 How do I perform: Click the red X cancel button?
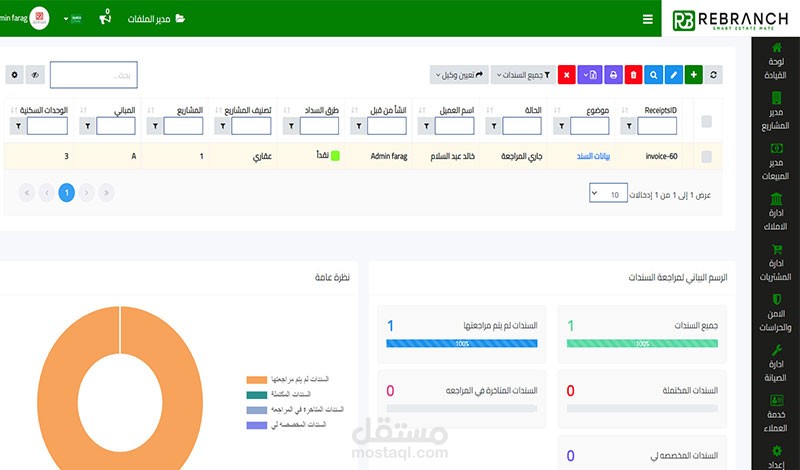(566, 75)
